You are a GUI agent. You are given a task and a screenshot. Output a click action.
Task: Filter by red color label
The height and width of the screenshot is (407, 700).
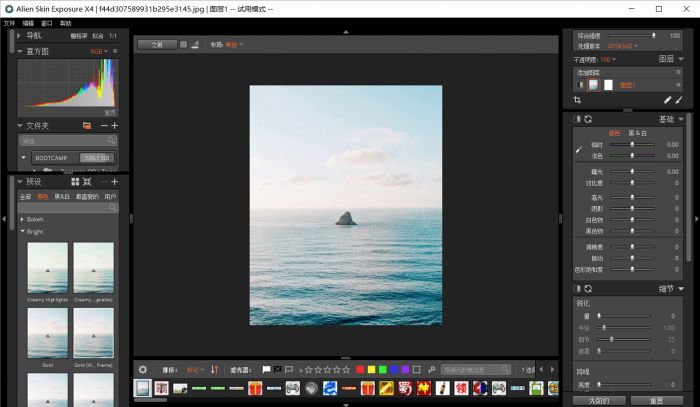pos(360,369)
